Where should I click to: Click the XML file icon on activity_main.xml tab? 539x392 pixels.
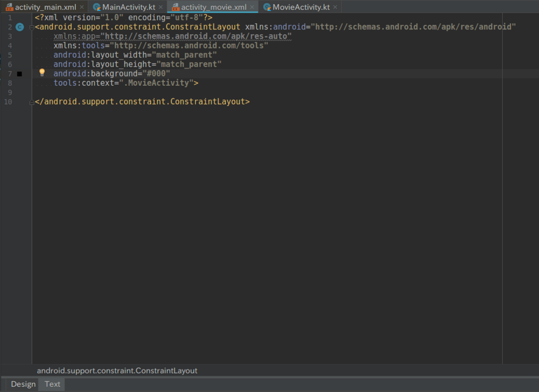click(x=9, y=7)
